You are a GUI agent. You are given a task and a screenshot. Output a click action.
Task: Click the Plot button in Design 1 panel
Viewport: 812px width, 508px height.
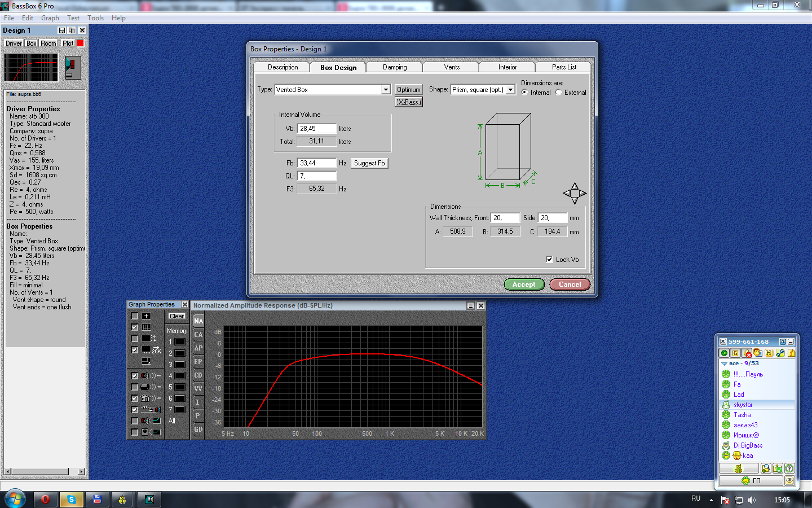click(x=68, y=43)
